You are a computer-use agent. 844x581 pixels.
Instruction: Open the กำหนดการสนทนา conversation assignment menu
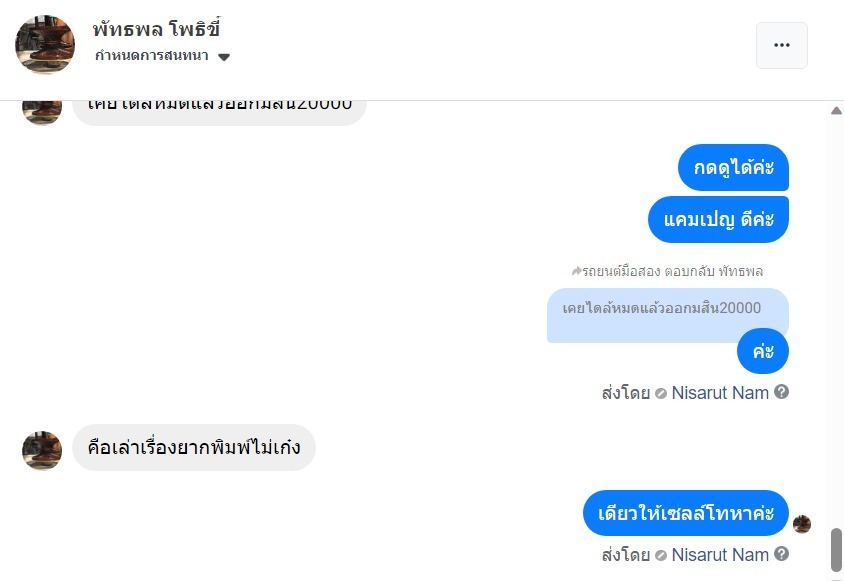pos(152,56)
